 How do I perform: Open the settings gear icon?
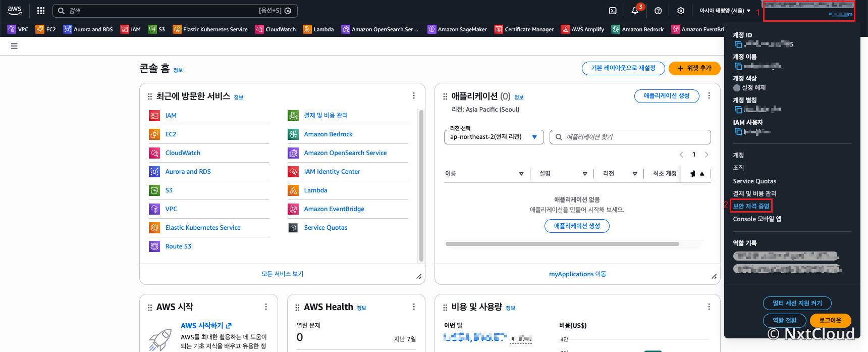click(681, 11)
